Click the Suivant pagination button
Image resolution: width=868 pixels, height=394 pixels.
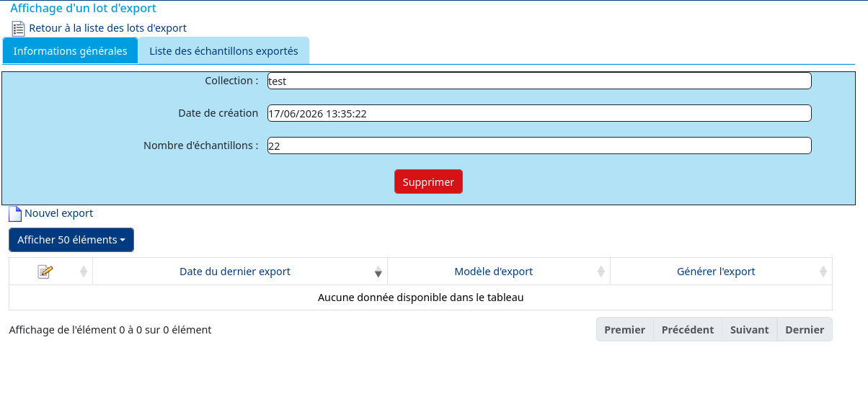(x=750, y=329)
